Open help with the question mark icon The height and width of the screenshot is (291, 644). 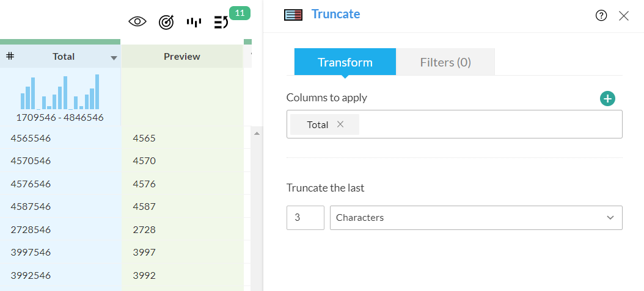point(601,16)
